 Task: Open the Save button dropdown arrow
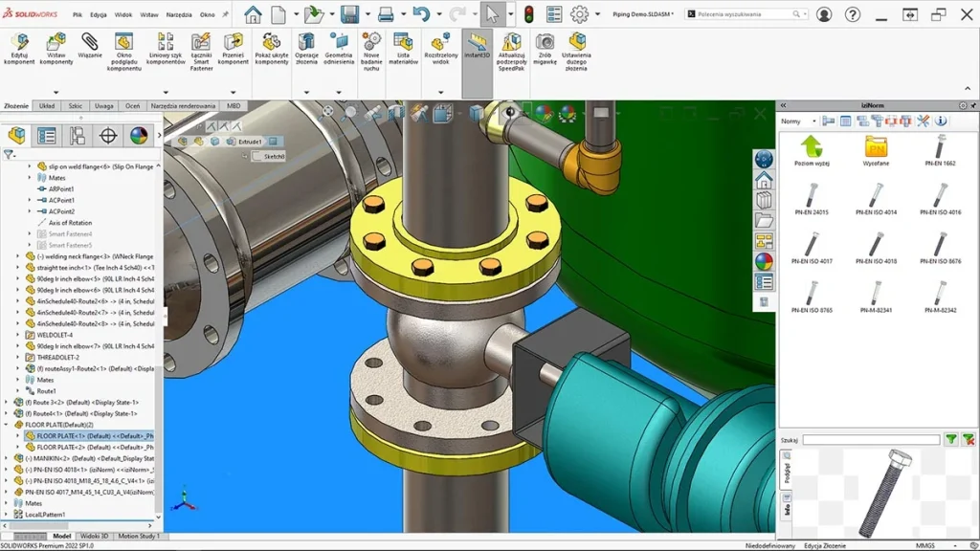(367, 13)
